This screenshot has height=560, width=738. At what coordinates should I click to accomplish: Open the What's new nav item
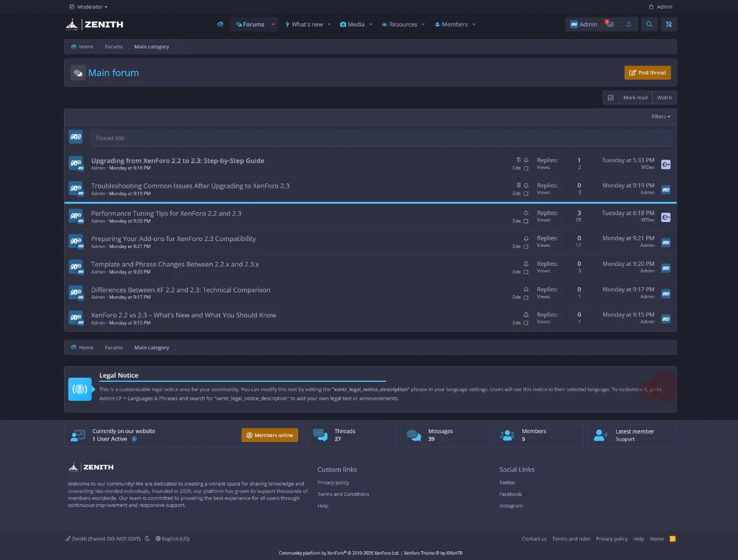tap(307, 24)
